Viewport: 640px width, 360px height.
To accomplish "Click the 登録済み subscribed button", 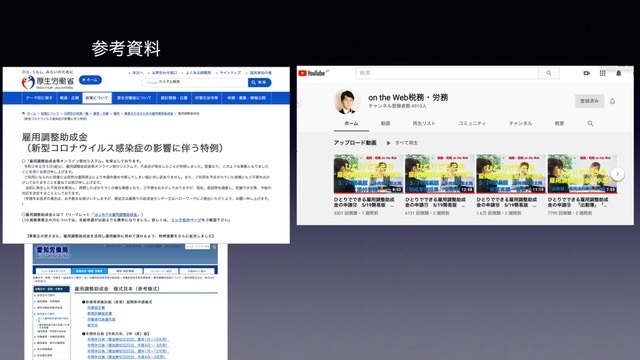I will (589, 101).
